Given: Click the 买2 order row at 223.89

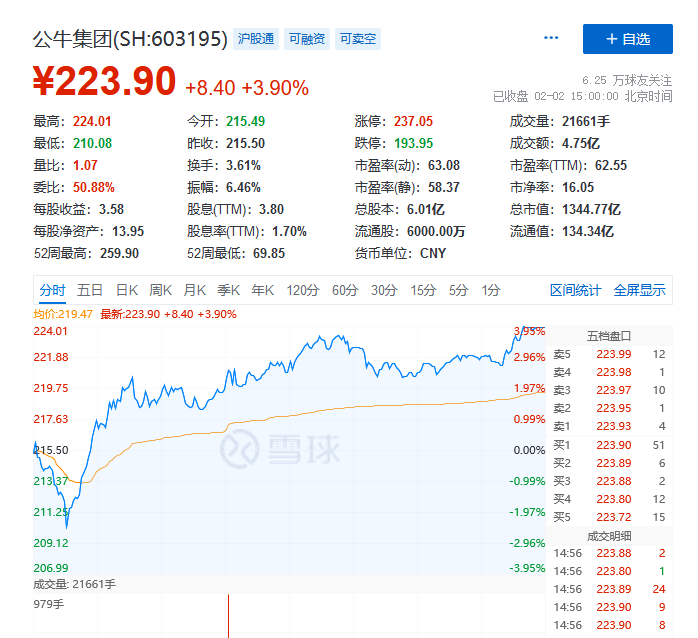Looking at the screenshot, I should point(609,463).
